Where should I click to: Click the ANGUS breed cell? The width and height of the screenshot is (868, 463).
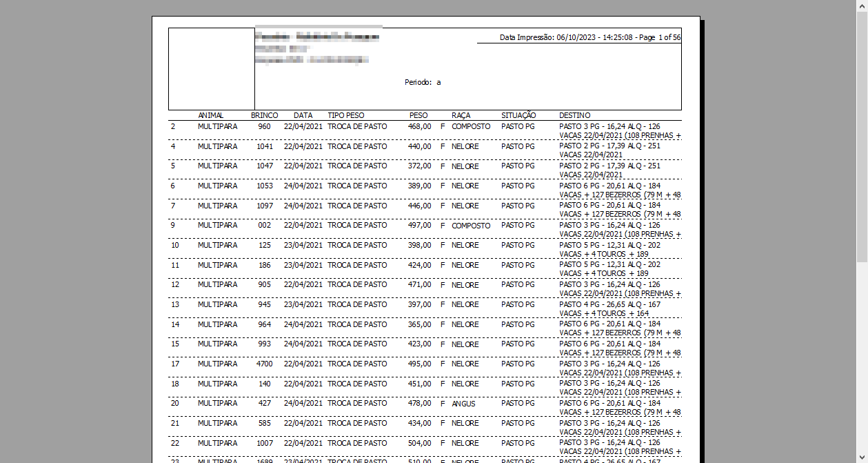click(x=463, y=404)
